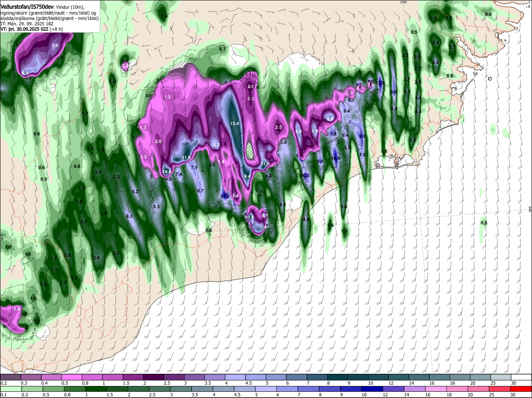The height and width of the screenshot is (398, 532).
Task: Click the 15W longitude label
Action: [x=402, y=2]
